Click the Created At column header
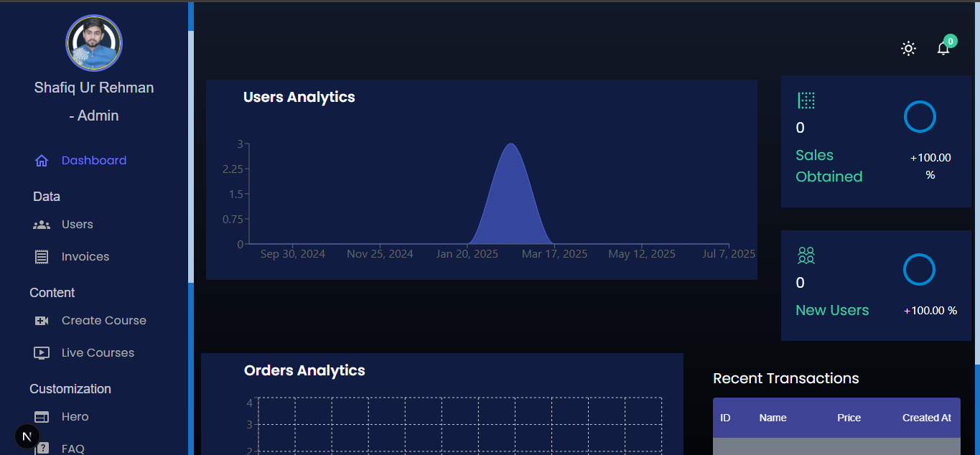The height and width of the screenshot is (455, 980). pos(926,418)
